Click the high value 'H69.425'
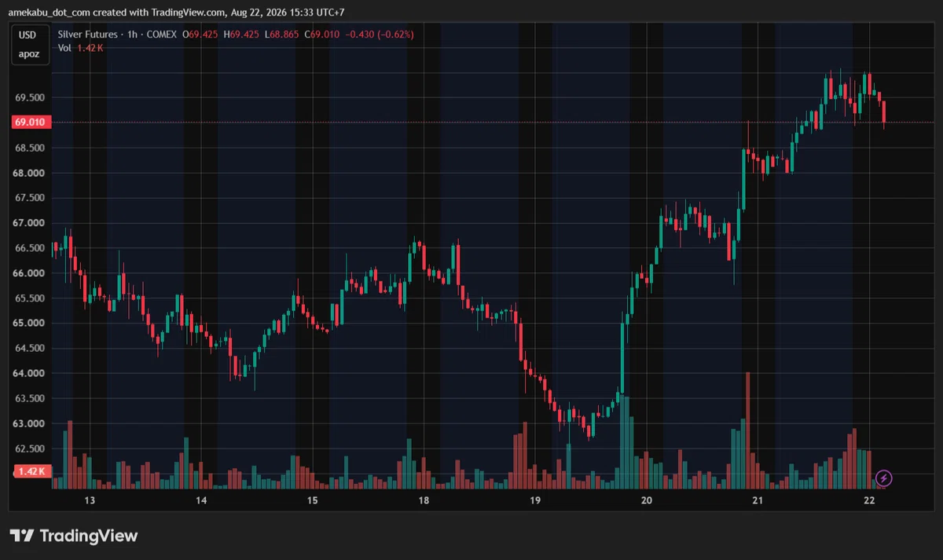The height and width of the screenshot is (560, 943). coord(241,35)
